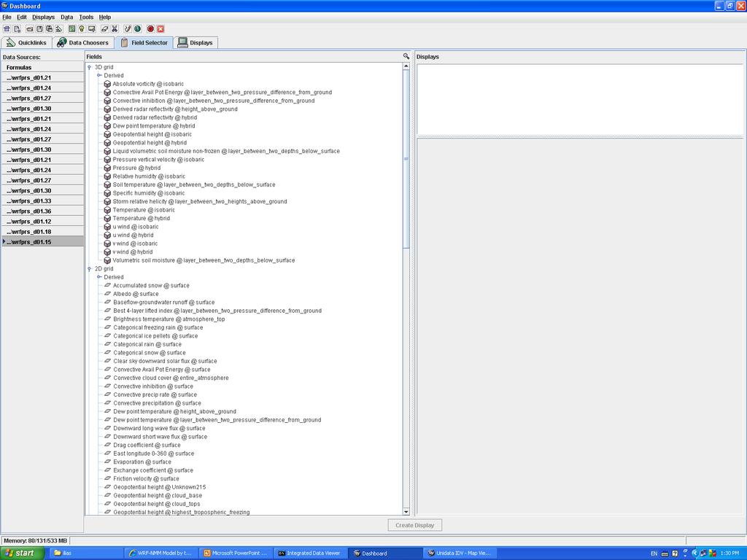Screen dimensions: 747x560
Task: Select 'Accumulated snow @ surface' field
Action: (x=151, y=286)
